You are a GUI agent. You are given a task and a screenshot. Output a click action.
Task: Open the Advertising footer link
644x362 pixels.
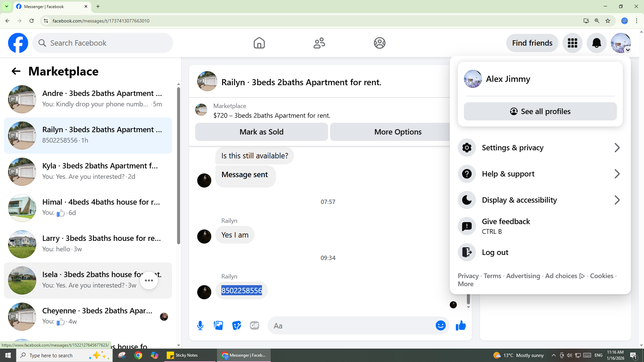point(523,276)
